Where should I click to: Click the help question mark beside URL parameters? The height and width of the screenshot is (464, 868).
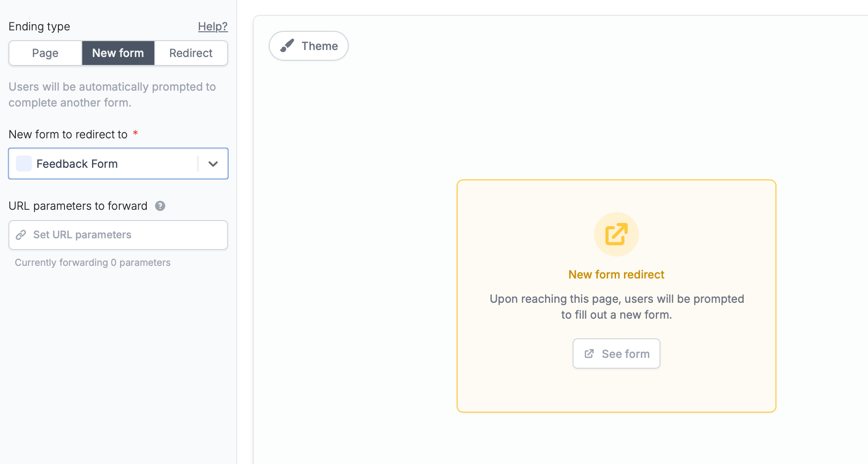point(160,206)
